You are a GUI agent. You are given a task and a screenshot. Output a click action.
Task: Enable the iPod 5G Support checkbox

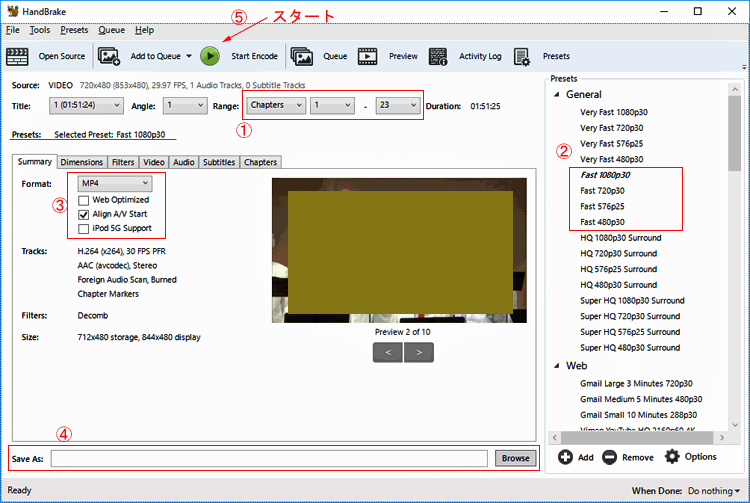pos(84,229)
